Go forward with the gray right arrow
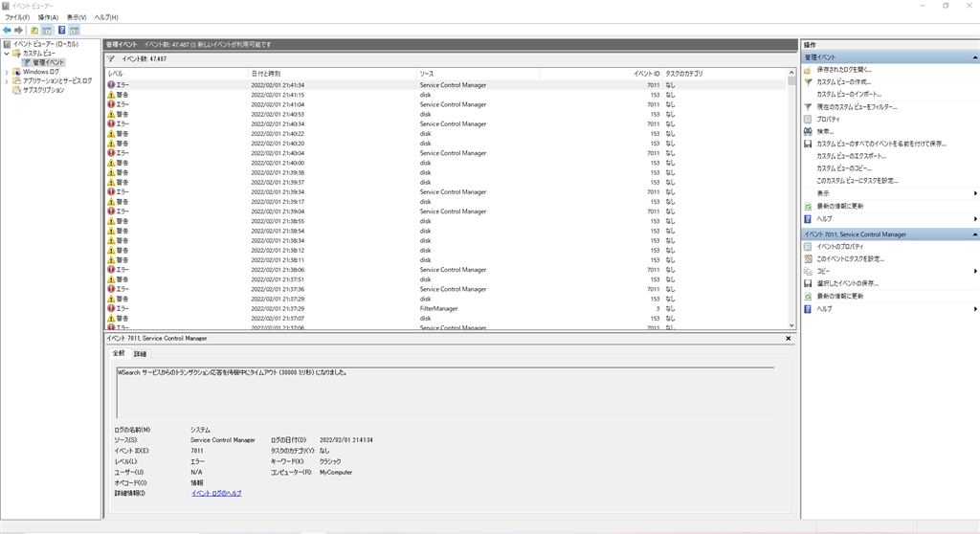Viewport: 980px width, 534px height. tap(19, 30)
